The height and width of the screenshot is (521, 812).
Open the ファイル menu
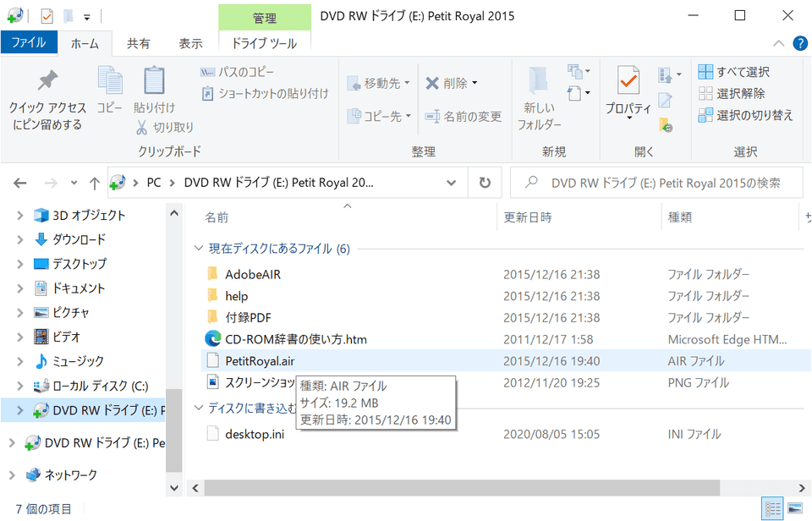[29, 43]
